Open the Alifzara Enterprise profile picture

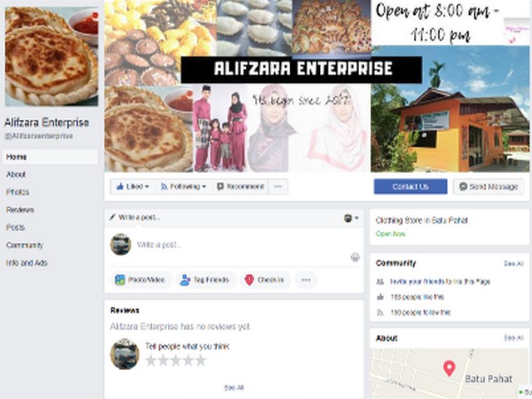click(52, 57)
